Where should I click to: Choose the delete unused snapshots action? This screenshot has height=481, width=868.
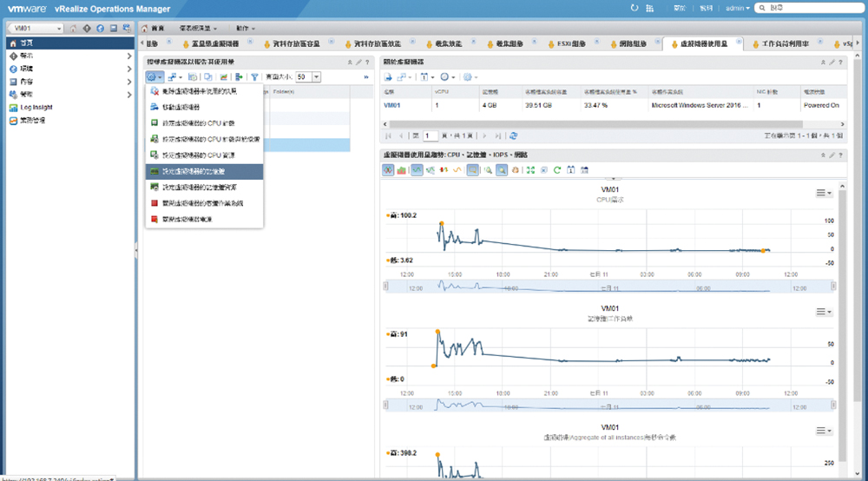(x=204, y=91)
